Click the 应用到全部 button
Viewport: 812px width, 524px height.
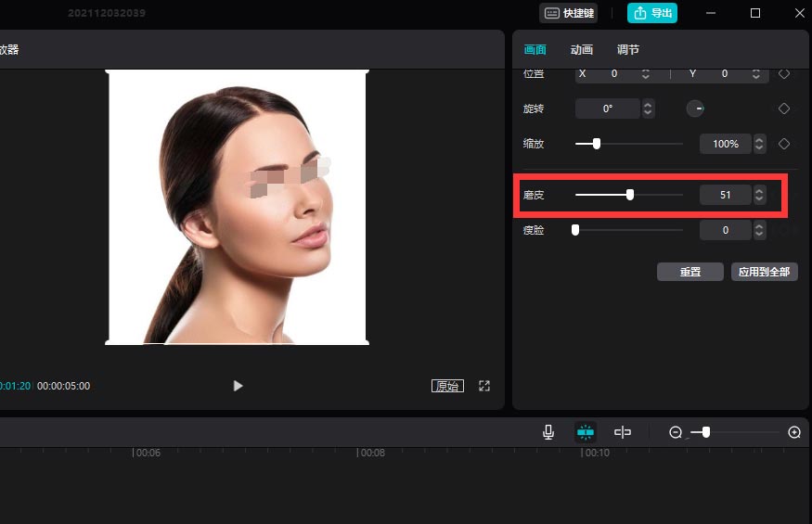click(x=764, y=272)
